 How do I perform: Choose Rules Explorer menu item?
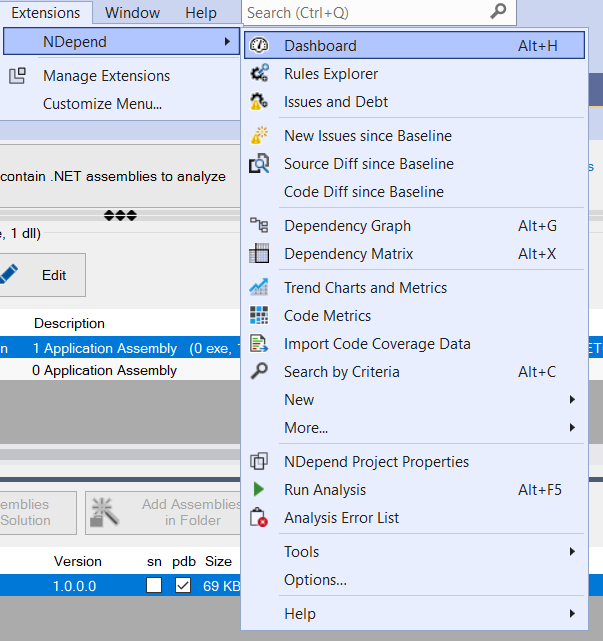[414, 74]
